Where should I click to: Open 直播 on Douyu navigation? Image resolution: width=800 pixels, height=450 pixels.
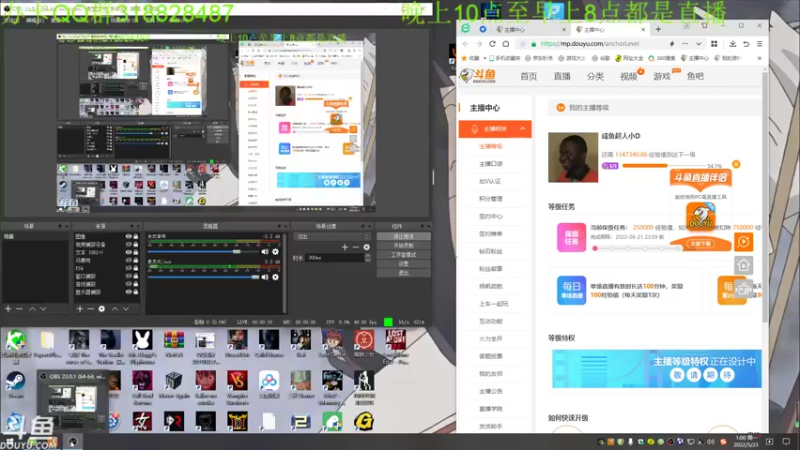pos(562,77)
